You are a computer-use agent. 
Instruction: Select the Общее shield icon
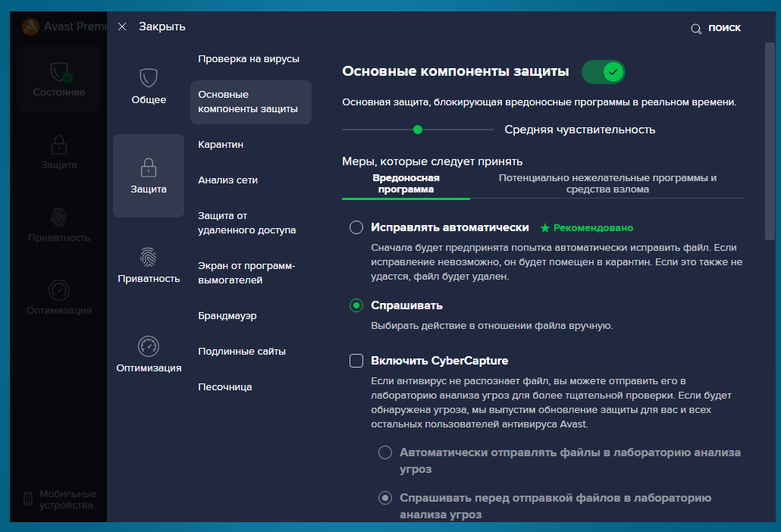click(x=149, y=77)
